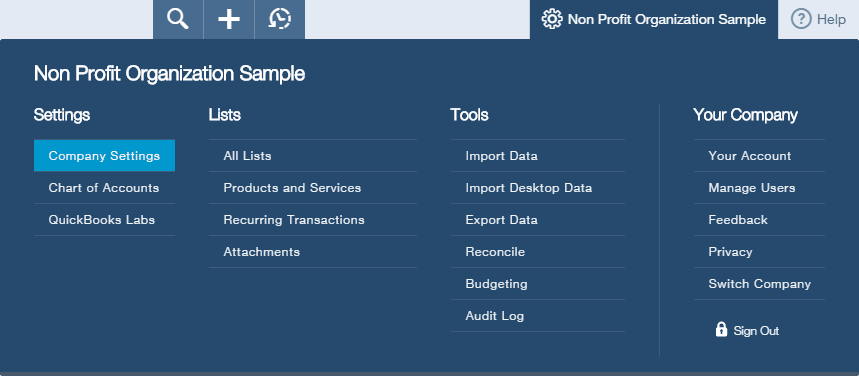
Task: Click the Help question mark icon
Action: pos(801,20)
